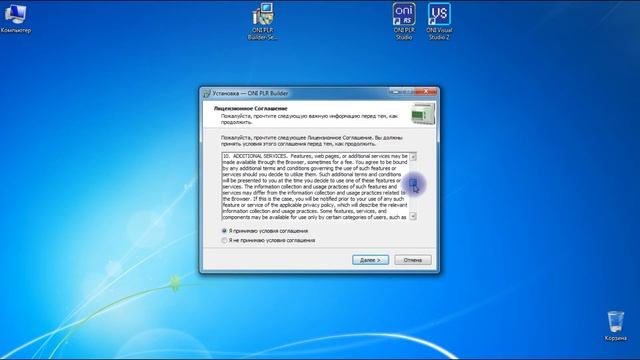The height and width of the screenshot is (360, 640).
Task: Select the ONI Visual Studio 2 shortcut
Action: point(439,22)
